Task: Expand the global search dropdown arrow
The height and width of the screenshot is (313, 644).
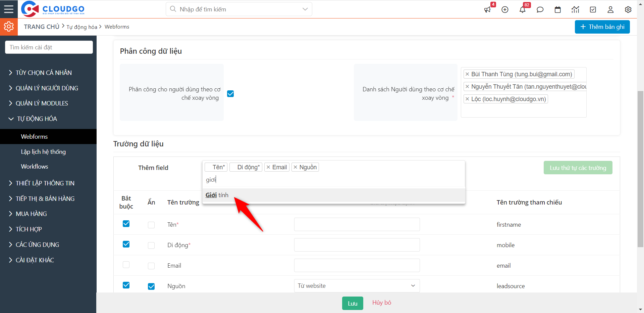Action: 305,9
